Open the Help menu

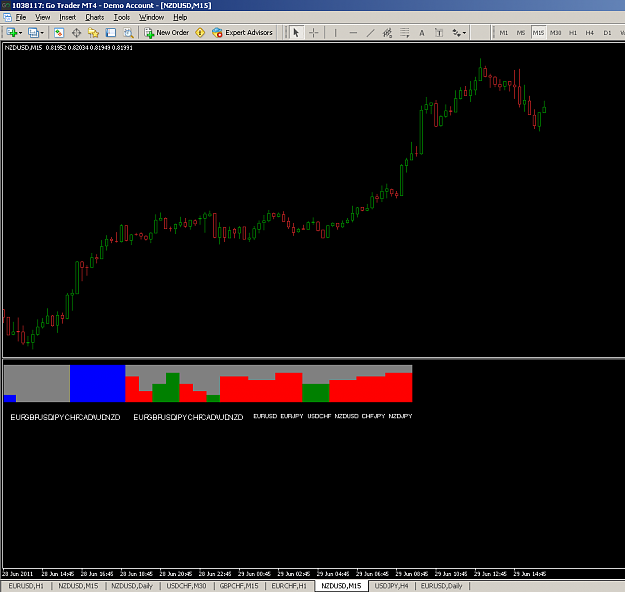180,17
